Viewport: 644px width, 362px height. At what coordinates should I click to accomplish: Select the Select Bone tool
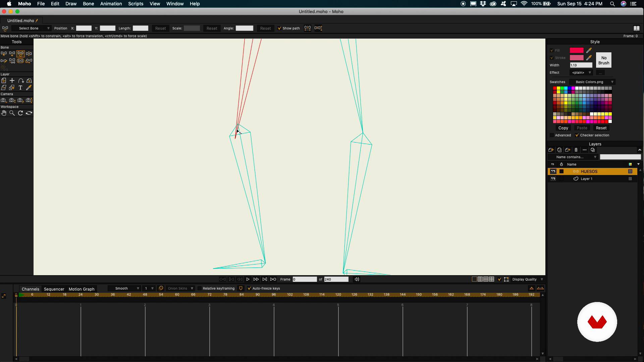[x=4, y=54]
